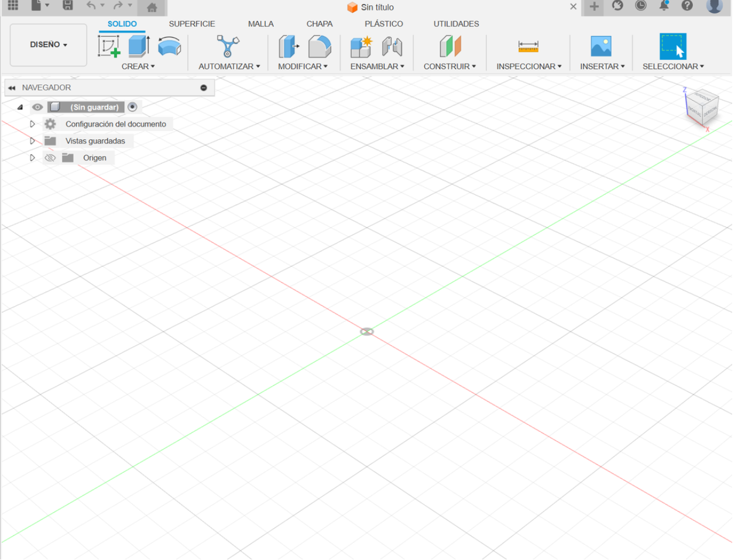
Task: Undo the last action
Action: pyautogui.click(x=91, y=5)
